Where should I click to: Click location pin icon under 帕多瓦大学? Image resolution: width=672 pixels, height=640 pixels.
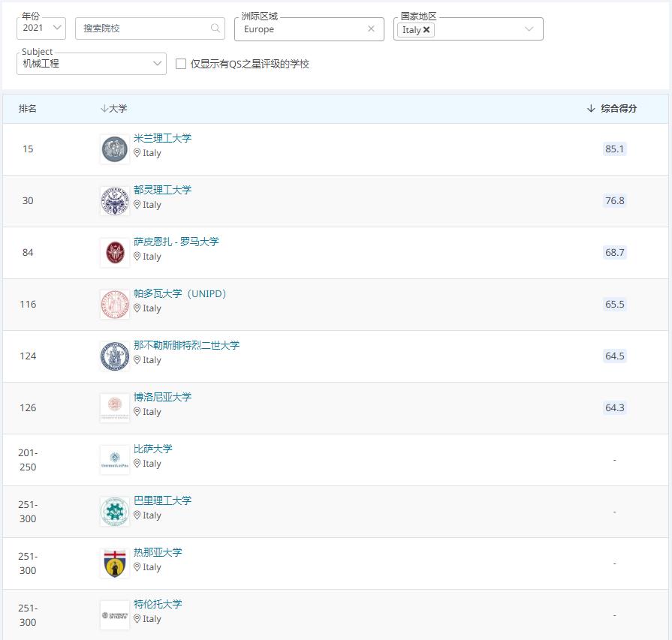click(x=137, y=308)
